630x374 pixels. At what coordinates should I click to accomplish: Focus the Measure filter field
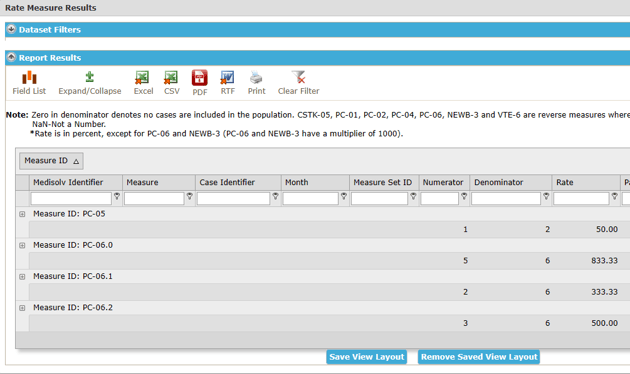tap(154, 198)
